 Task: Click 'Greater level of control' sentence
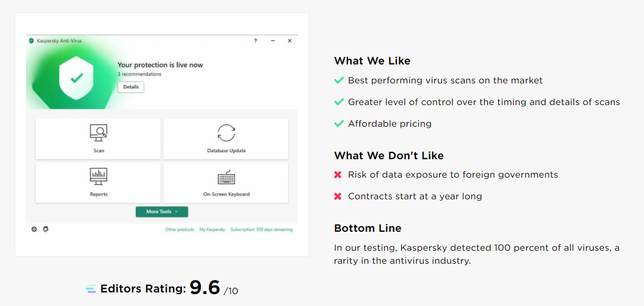[x=484, y=102]
